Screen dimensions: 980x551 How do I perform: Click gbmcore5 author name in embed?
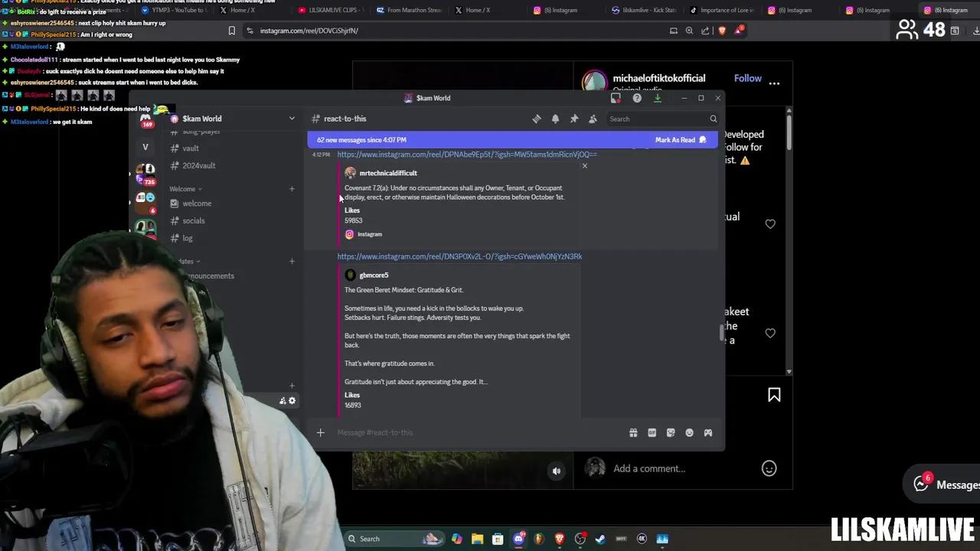(x=374, y=275)
